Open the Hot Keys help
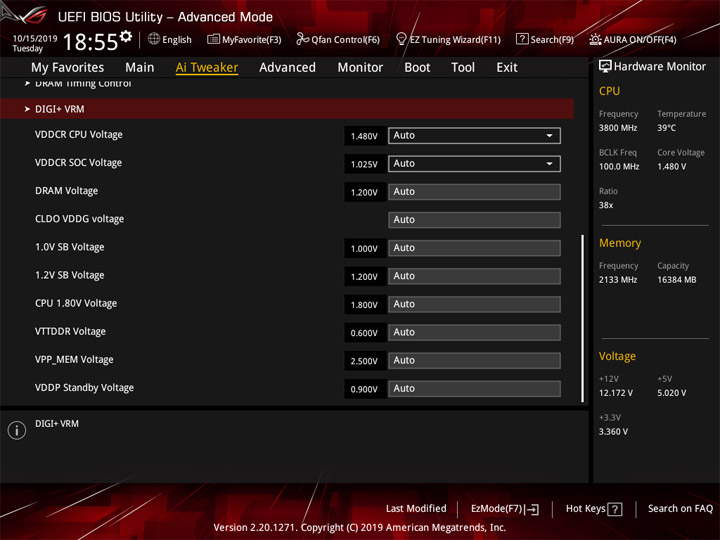 594,509
